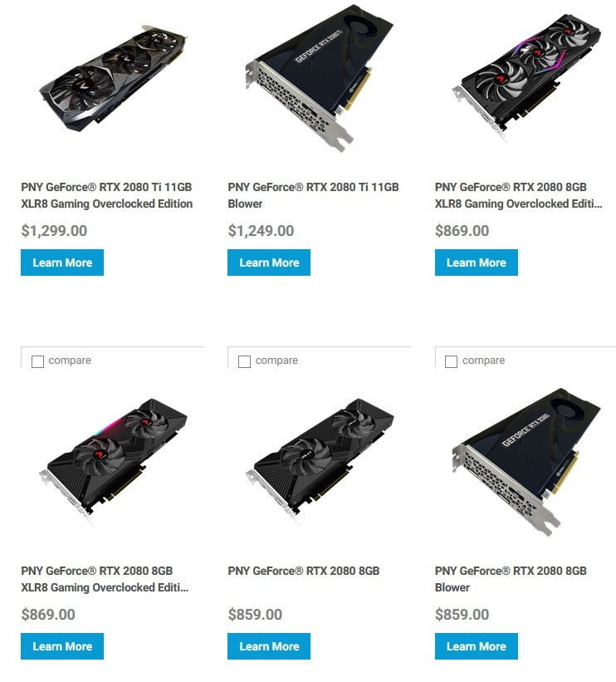The height and width of the screenshot is (682, 616).
Task: Open the RTX 2080 8GB Blower title link
Action: click(511, 579)
